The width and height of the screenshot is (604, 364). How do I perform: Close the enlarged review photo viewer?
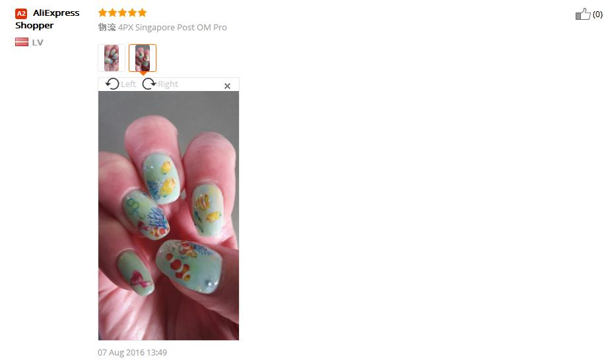click(227, 86)
